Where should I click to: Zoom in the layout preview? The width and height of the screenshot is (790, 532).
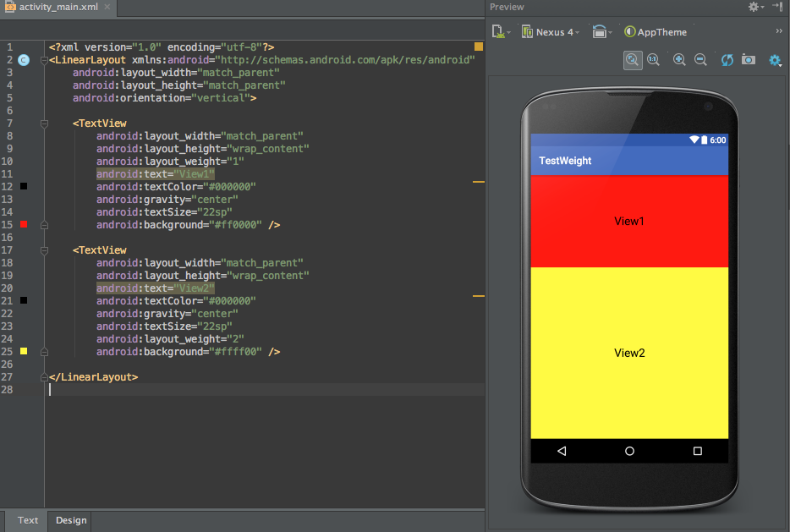[x=679, y=60]
